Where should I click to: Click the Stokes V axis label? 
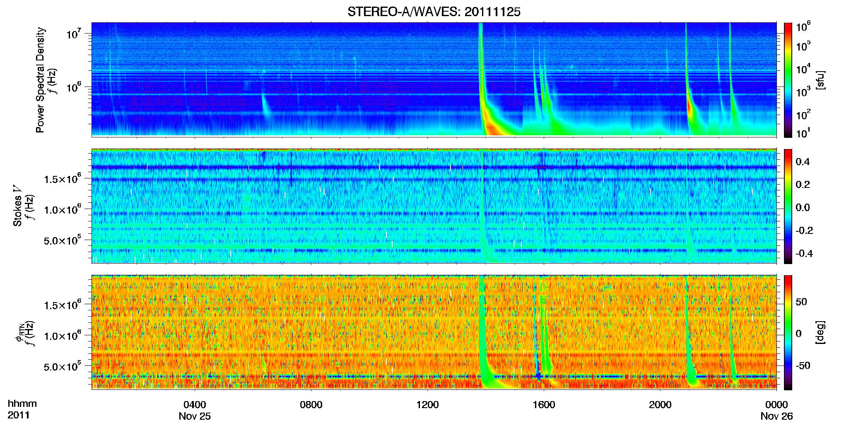coord(18,206)
